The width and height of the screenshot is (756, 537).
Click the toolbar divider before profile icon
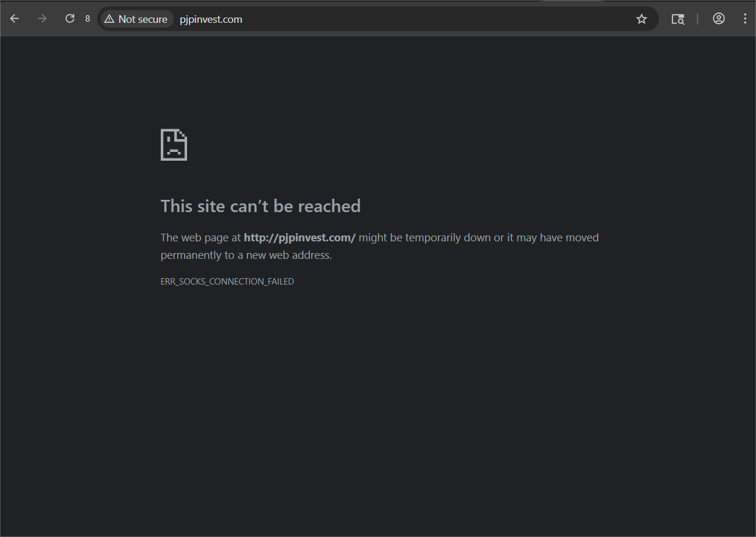pos(697,19)
